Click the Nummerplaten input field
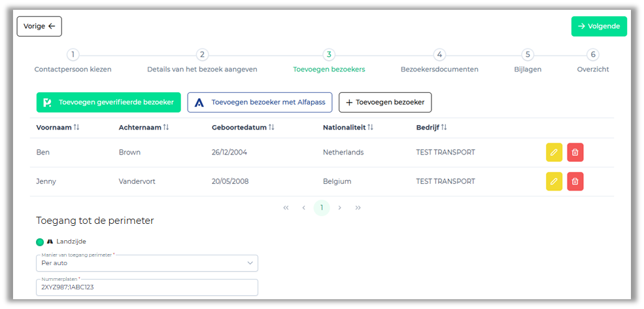Image resolution: width=644 pixels, height=309 pixels. (147, 287)
